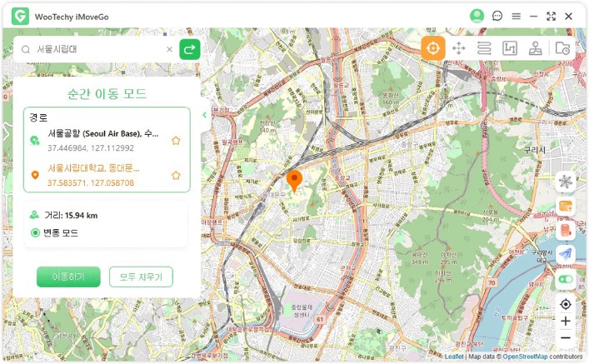Click the 이동하기 move button
Viewport: 589px width, 364px height.
(x=68, y=277)
